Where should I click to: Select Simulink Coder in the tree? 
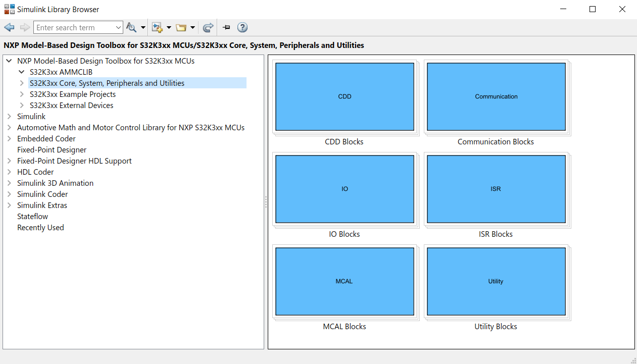point(42,194)
